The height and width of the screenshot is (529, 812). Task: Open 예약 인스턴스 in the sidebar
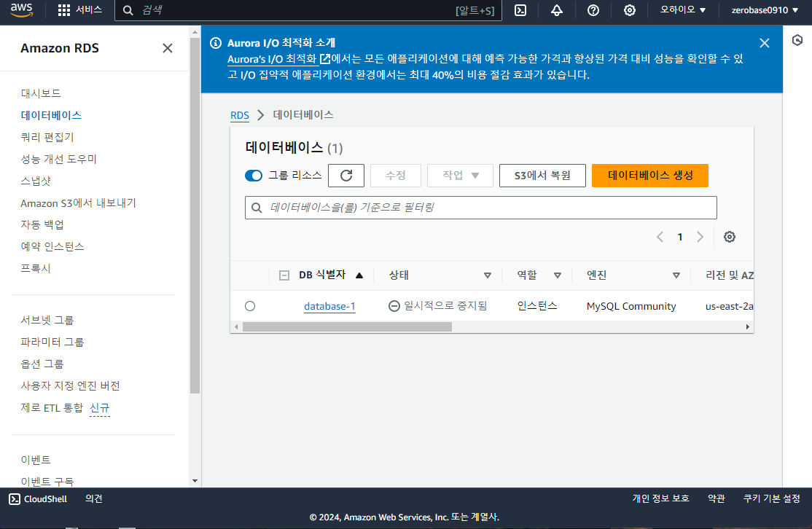pos(52,246)
